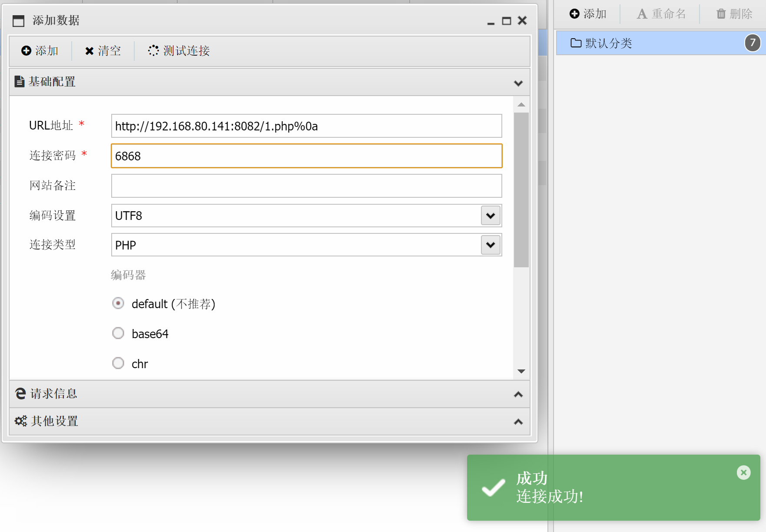Click the 清空 clear button
Image resolution: width=766 pixels, height=532 pixels.
[103, 51]
